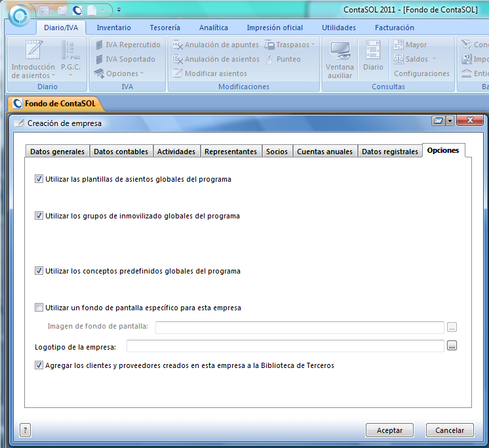Uncheck adding clients to Biblioteca de Terceros
This screenshot has height=448, width=489.
[39, 365]
